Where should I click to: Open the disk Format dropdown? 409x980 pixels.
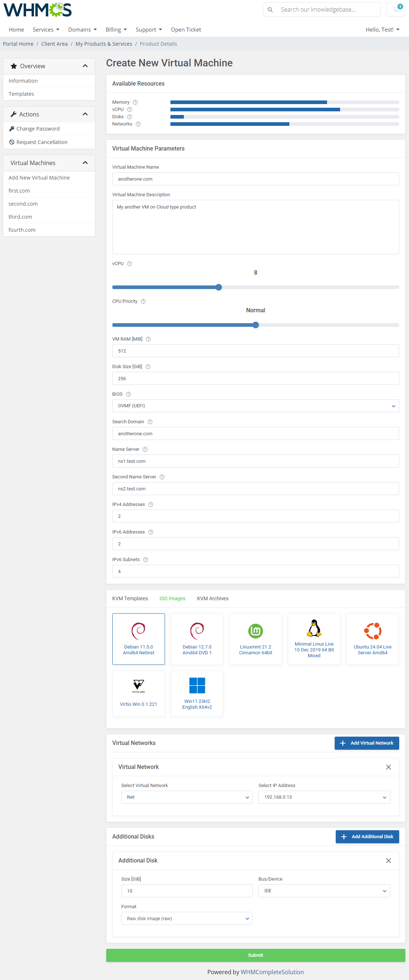(x=187, y=918)
